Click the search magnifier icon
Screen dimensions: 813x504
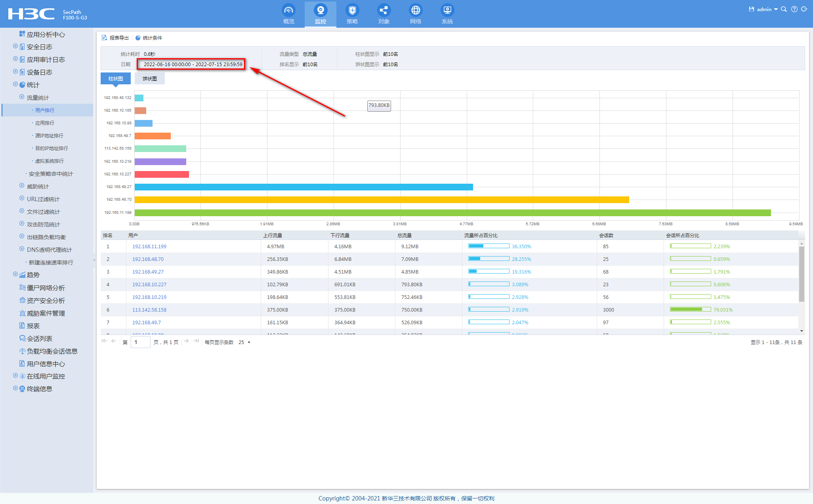pyautogui.click(x=784, y=9)
